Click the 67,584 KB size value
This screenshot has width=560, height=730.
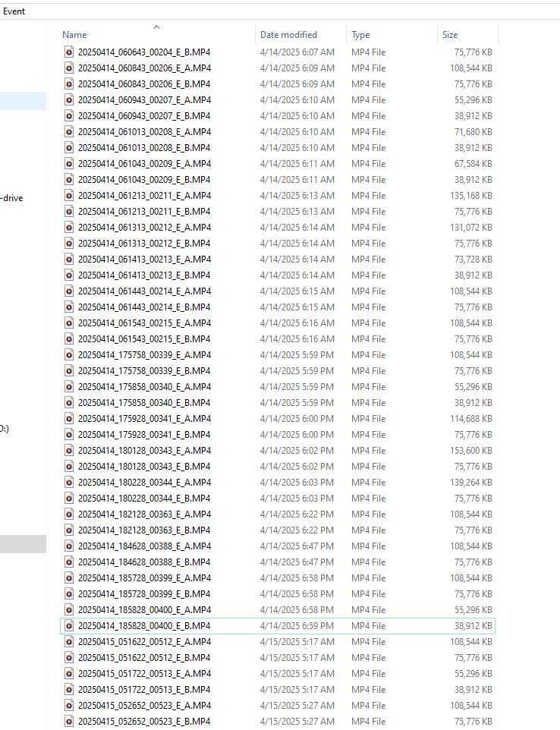click(473, 164)
